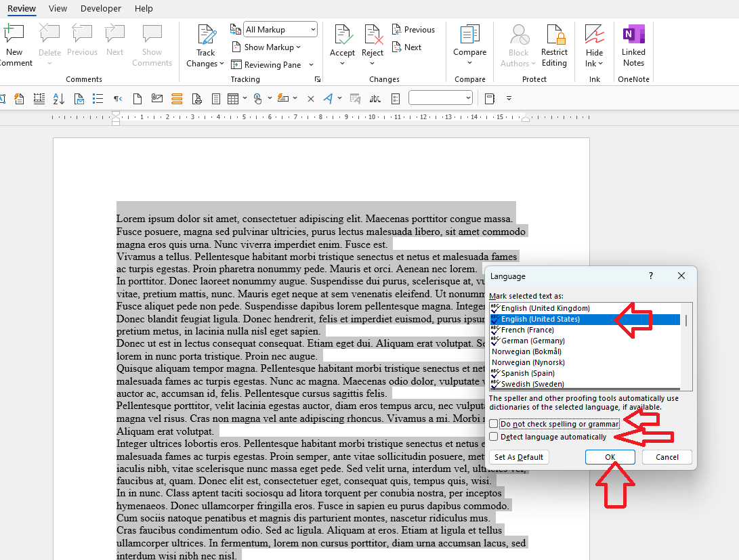This screenshot has width=739, height=560.
Task: Click the Accept change icon
Action: click(x=343, y=35)
